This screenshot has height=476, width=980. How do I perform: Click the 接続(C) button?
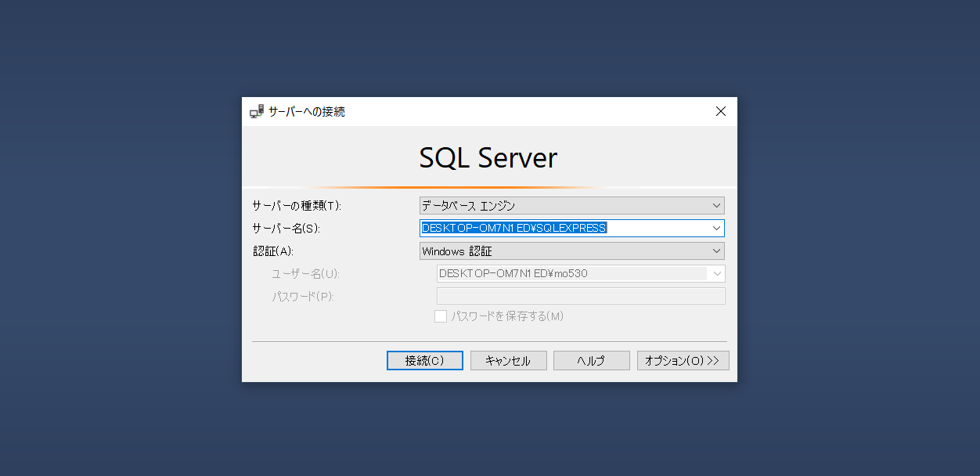(x=425, y=361)
